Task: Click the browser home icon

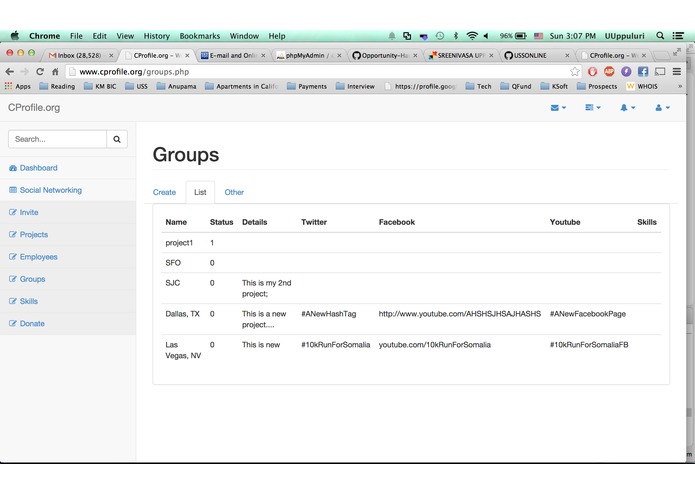Action: click(x=55, y=71)
